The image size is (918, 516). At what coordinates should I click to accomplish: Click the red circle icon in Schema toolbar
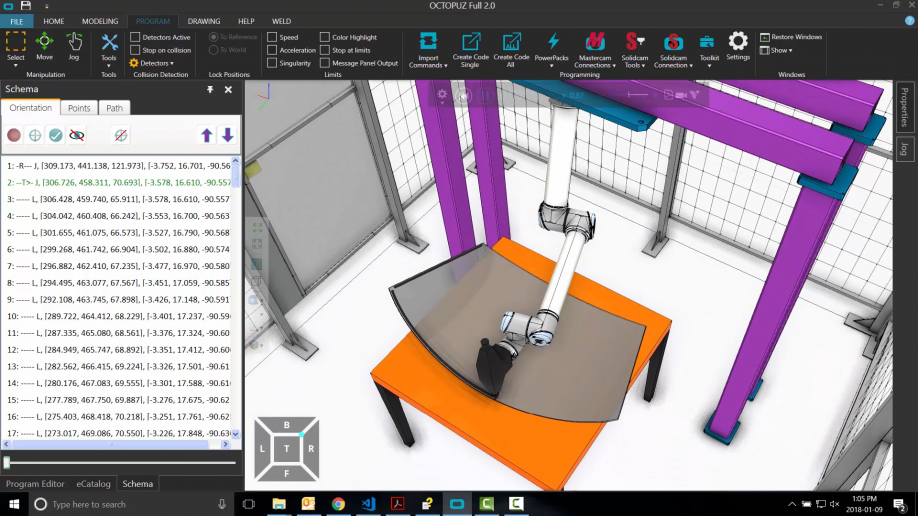point(14,135)
